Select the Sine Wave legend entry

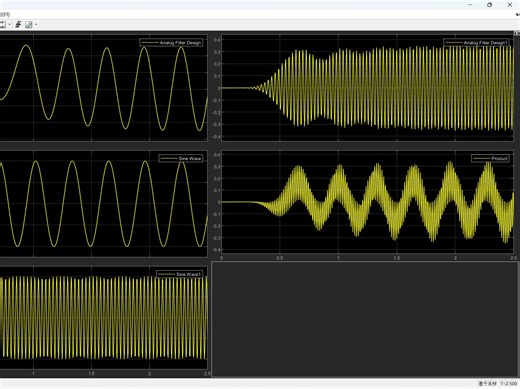tap(181, 158)
